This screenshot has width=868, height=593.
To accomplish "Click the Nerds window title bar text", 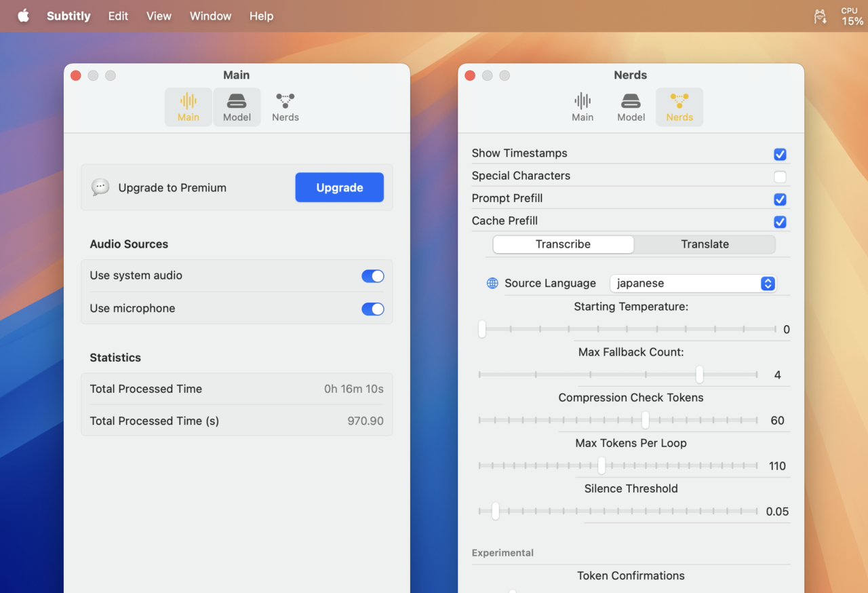I will (631, 75).
